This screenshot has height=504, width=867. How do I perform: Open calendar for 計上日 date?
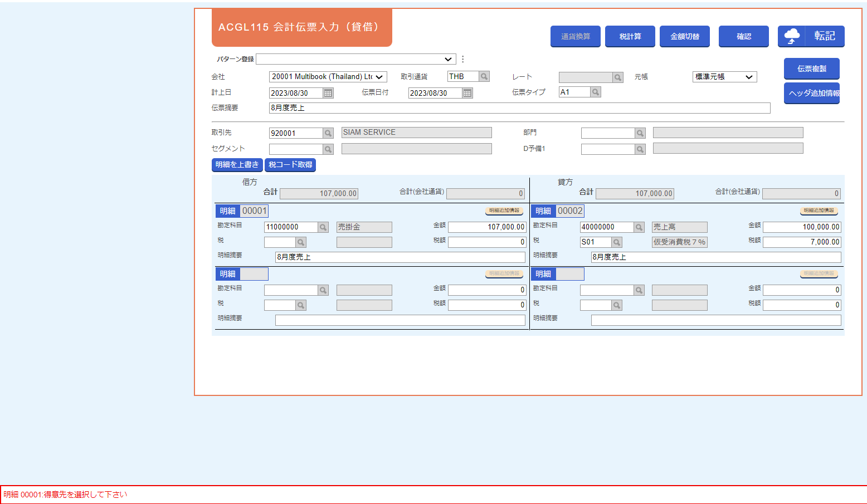click(328, 93)
